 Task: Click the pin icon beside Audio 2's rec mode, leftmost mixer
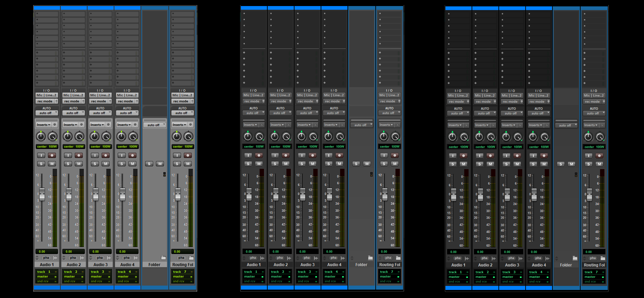(x=83, y=101)
